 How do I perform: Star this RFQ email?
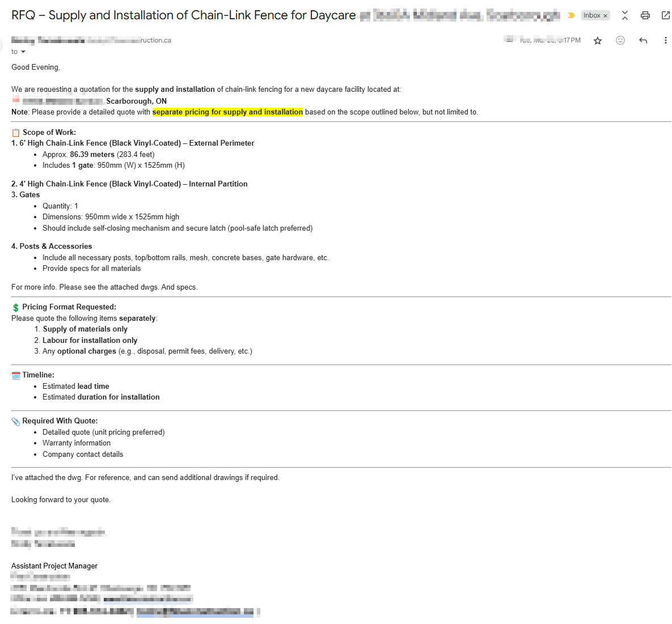[x=597, y=40]
